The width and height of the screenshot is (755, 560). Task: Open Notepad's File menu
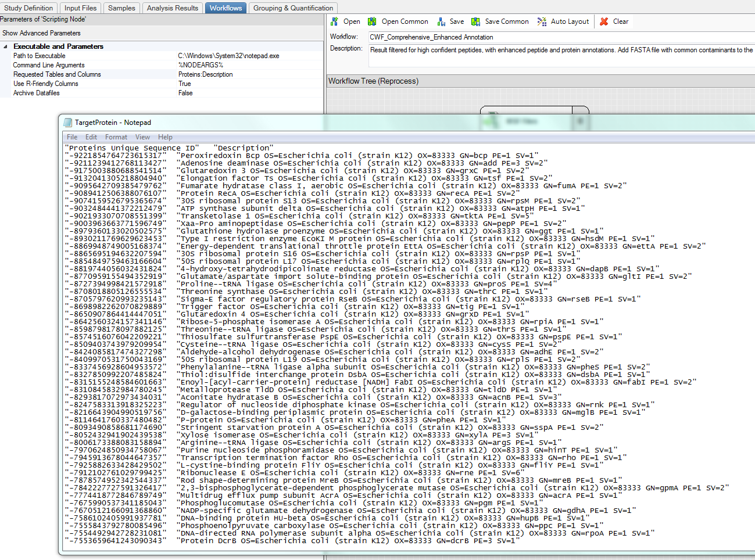coord(72,137)
